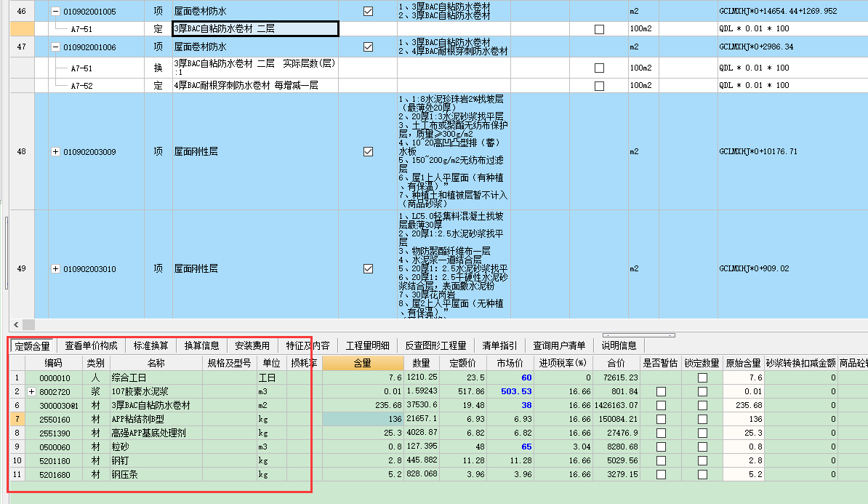The height and width of the screenshot is (504, 868).
Task: Click the panel splitter handle above the tabs
Action: click(x=639, y=335)
